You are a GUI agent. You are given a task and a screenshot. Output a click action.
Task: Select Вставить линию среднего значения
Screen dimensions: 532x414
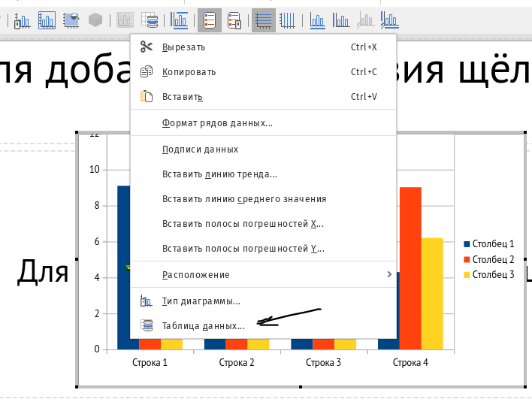(x=263, y=199)
